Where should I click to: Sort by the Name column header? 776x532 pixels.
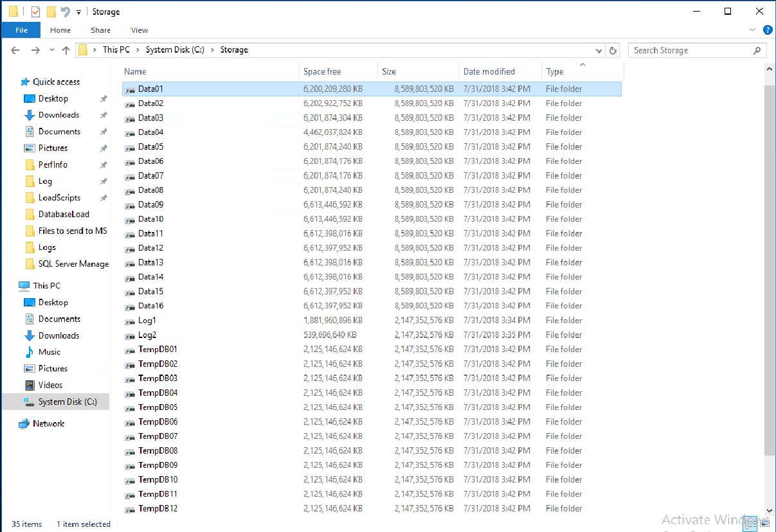[x=210, y=71]
